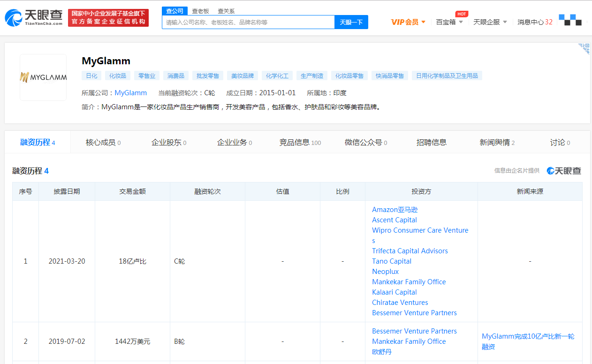Switch to the 企业业务 tab
The image size is (592, 364).
pyautogui.click(x=235, y=142)
